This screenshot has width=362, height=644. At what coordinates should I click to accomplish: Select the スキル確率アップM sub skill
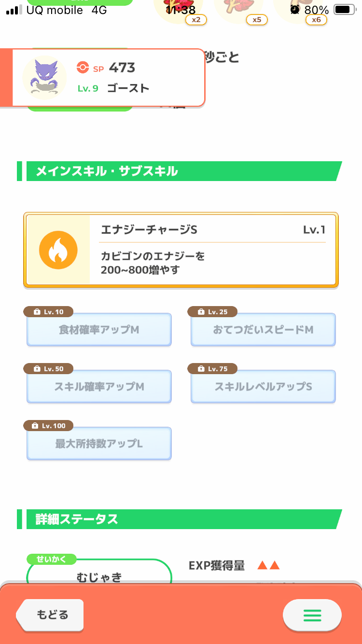99,387
